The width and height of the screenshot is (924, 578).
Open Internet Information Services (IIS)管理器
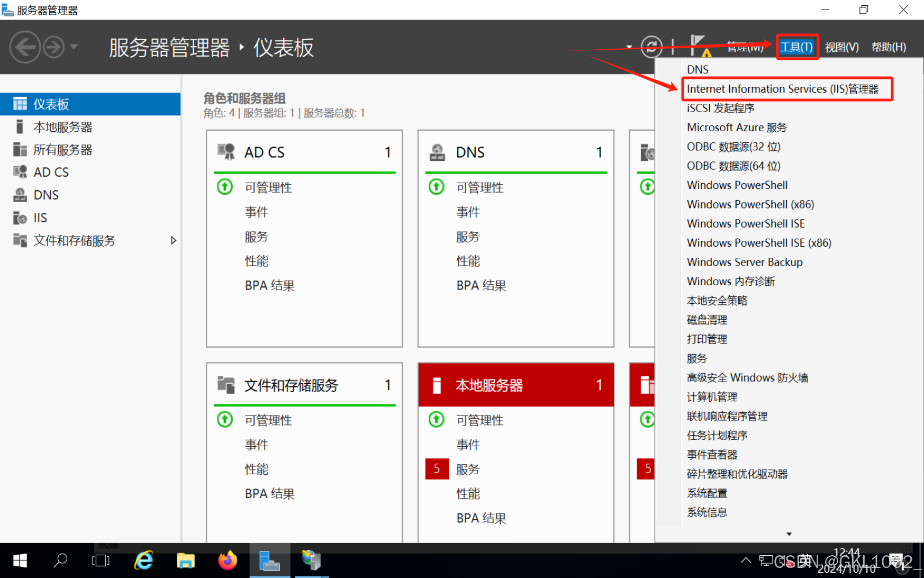click(x=783, y=89)
